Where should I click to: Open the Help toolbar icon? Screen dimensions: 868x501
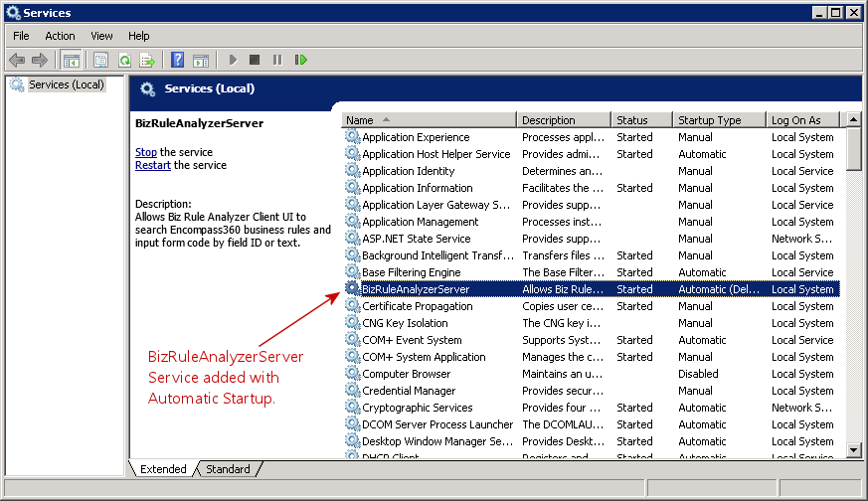point(177,60)
